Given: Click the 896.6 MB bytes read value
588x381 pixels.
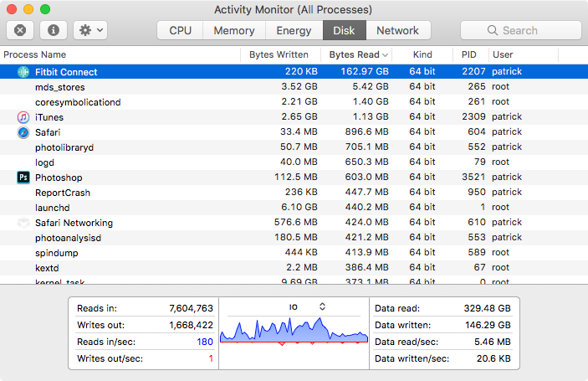Looking at the screenshot, I should (x=366, y=131).
